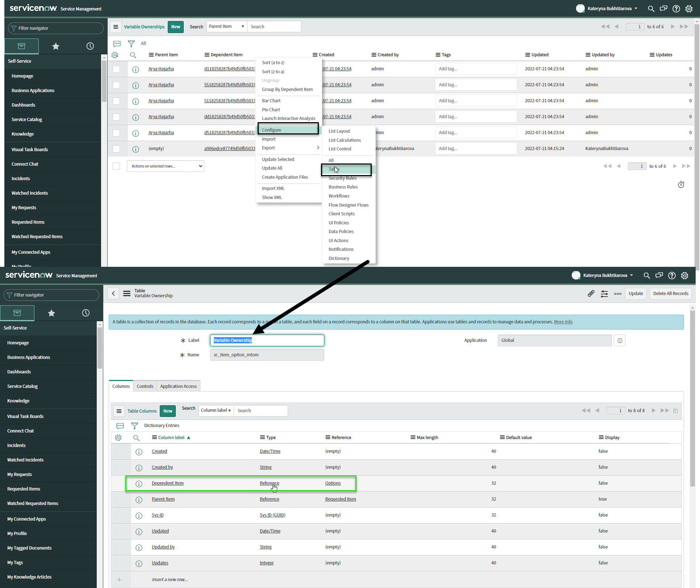Click the Delete All Records button
Screen dimensions: 700x588
[670, 294]
